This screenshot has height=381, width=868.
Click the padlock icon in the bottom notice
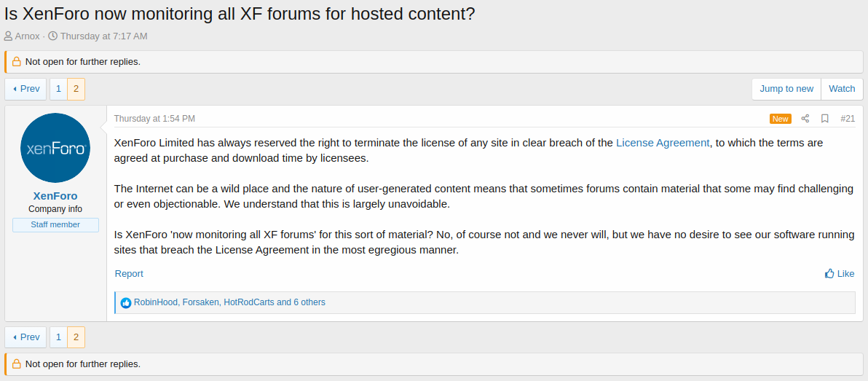(16, 364)
